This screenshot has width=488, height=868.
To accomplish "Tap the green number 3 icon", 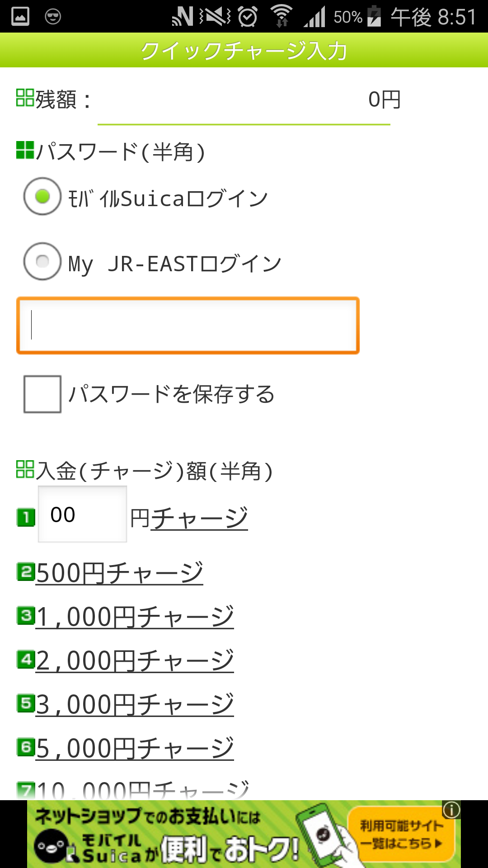I will [26, 615].
